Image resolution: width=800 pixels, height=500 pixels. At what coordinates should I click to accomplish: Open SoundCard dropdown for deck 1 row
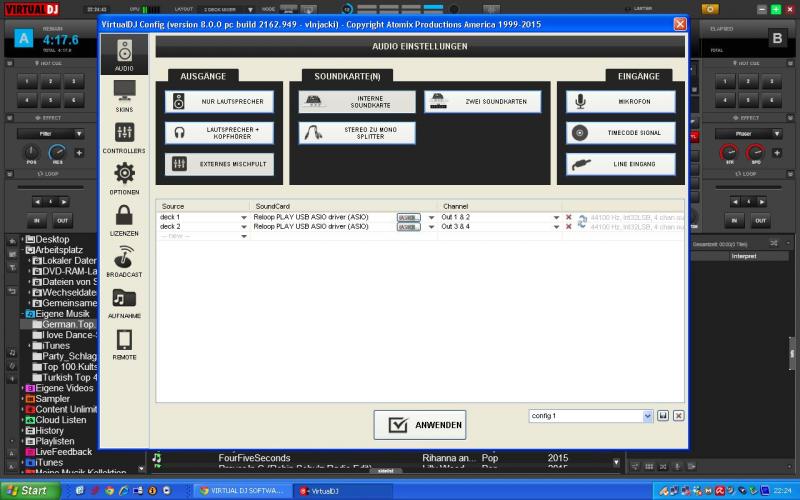(432, 217)
